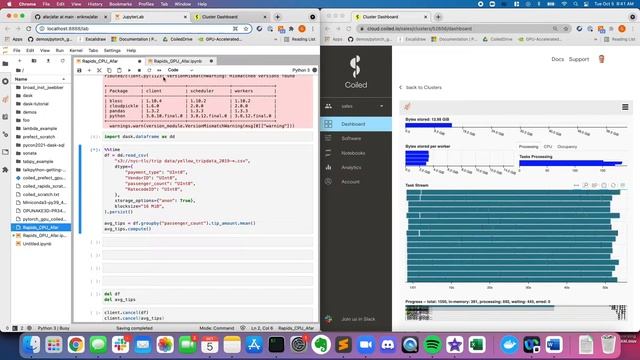Open the lambda_example folder
Viewport: 640px width, 360px height.
40,128
